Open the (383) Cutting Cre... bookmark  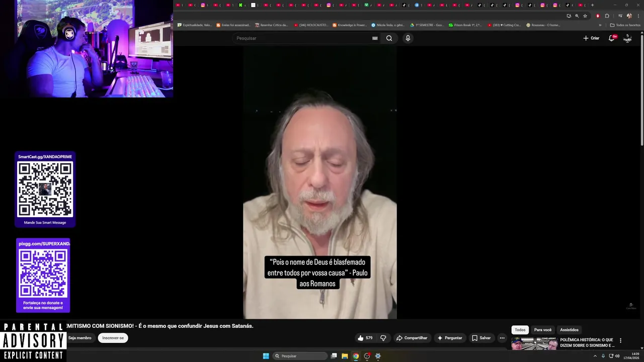coord(504,25)
